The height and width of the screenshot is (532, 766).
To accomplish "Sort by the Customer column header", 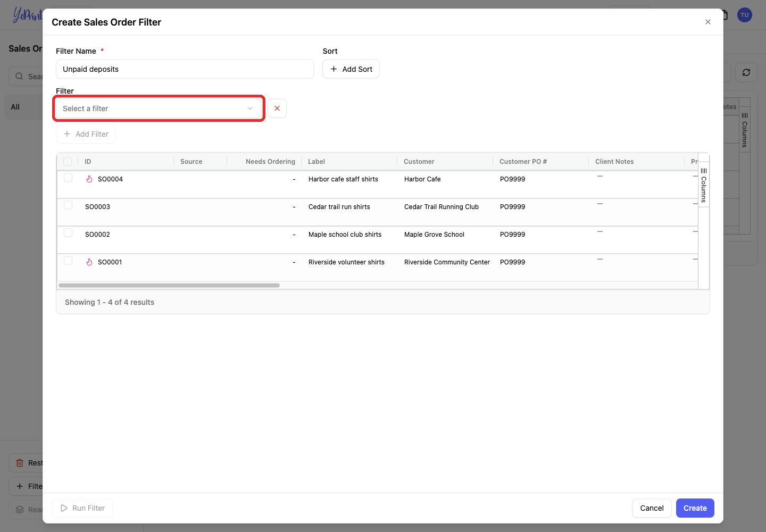I will tap(419, 162).
